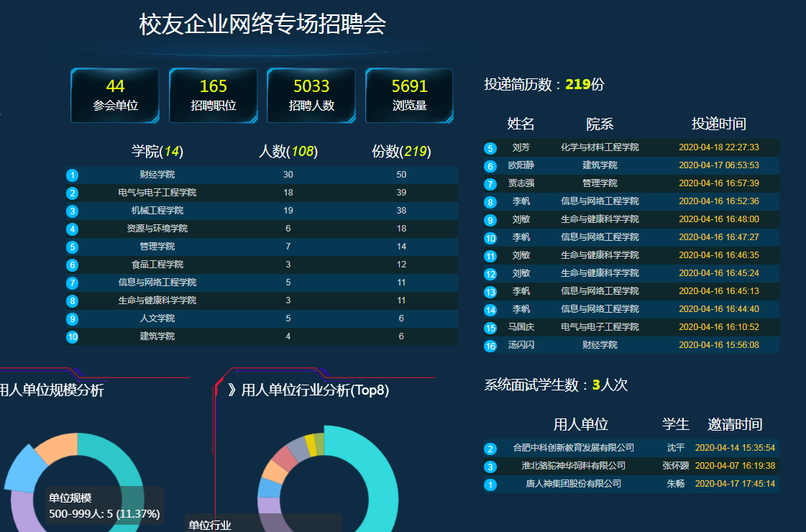Click the 学院(14) column header

point(157,152)
